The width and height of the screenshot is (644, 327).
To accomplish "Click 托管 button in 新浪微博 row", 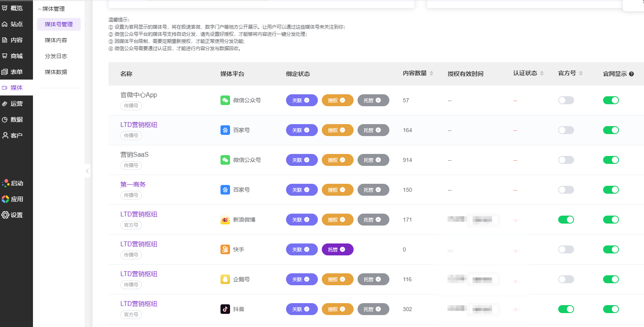I will pyautogui.click(x=373, y=220).
